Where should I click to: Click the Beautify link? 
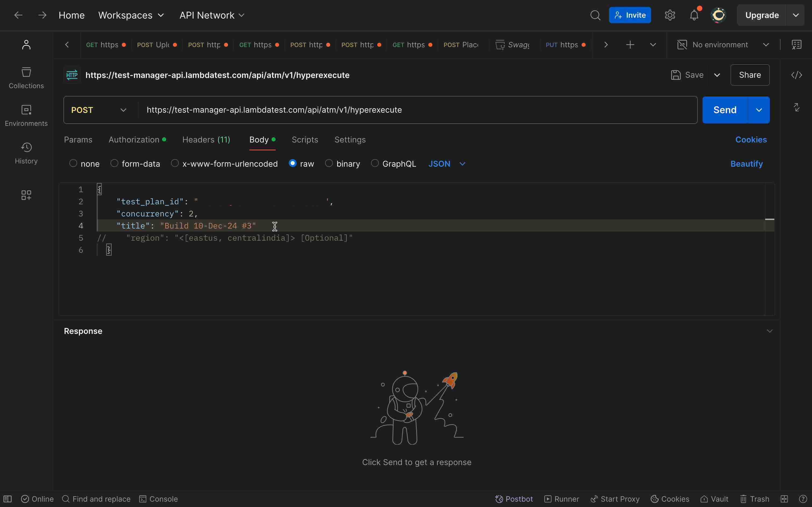pos(746,164)
